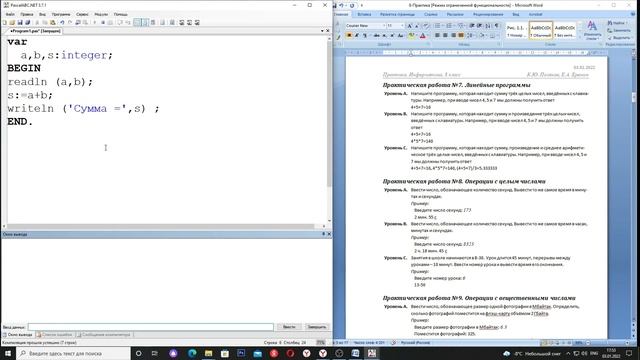This screenshot has height=360, width=640.
Task: Click the font color button in Word
Action: (x=423, y=36)
